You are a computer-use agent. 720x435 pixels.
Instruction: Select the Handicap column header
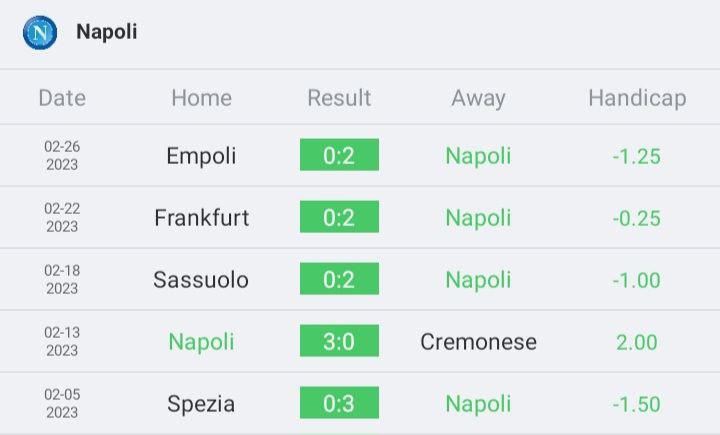tap(637, 98)
